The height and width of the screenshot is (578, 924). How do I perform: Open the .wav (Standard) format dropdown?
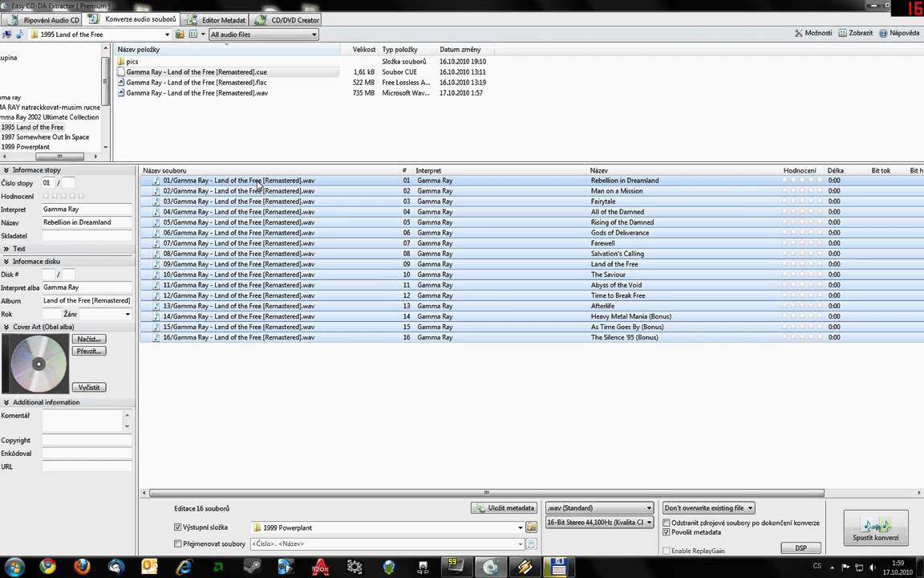[x=599, y=508]
